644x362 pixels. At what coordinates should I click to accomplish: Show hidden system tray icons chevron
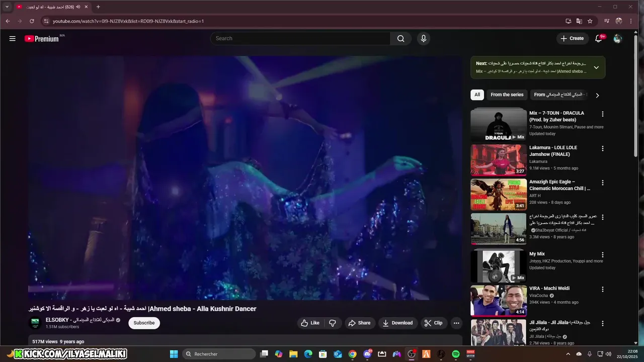(568, 354)
